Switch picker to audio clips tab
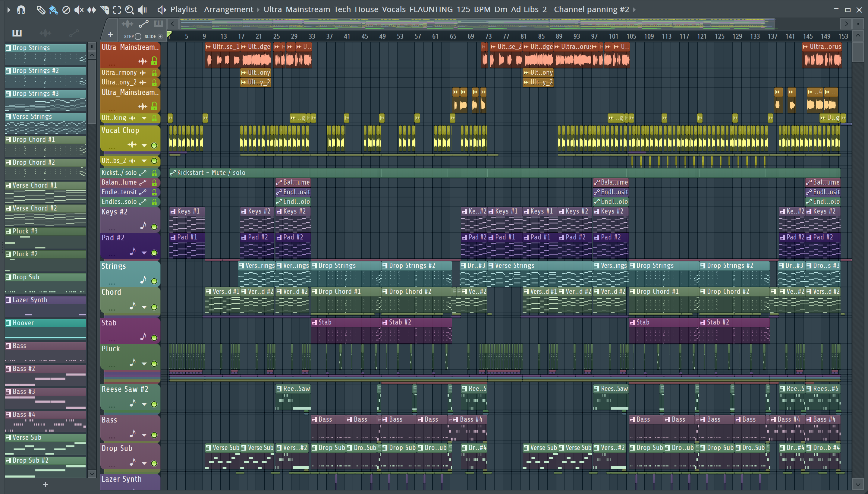 click(46, 33)
